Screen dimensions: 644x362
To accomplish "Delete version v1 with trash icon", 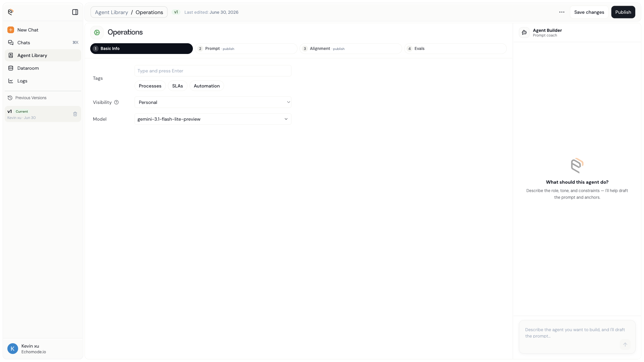I will click(x=75, y=114).
